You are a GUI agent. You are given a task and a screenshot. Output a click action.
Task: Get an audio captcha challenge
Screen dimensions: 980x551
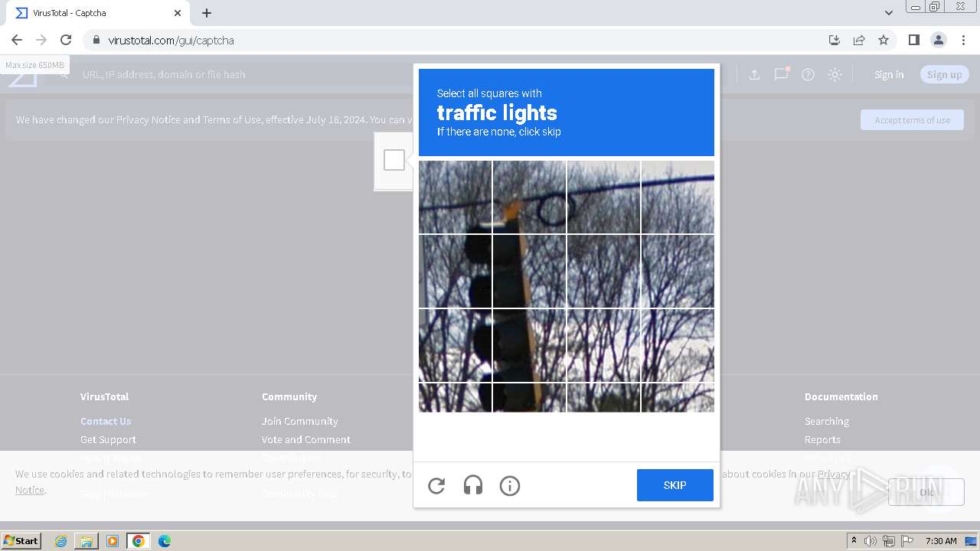tap(473, 485)
